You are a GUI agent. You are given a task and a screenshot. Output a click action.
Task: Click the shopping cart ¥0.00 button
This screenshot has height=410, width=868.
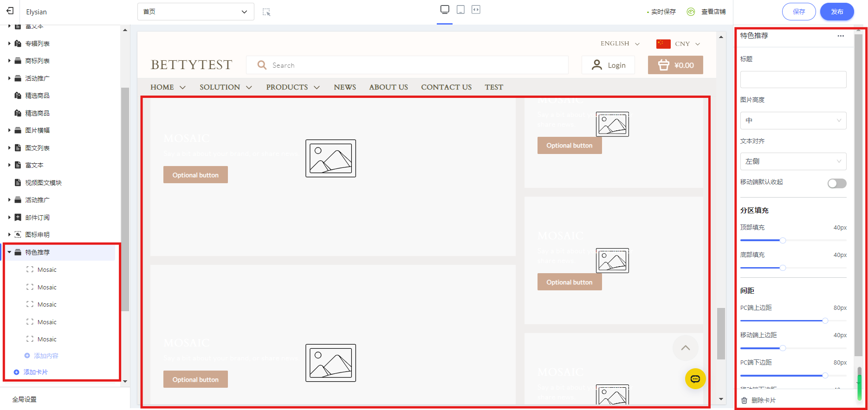coord(675,65)
